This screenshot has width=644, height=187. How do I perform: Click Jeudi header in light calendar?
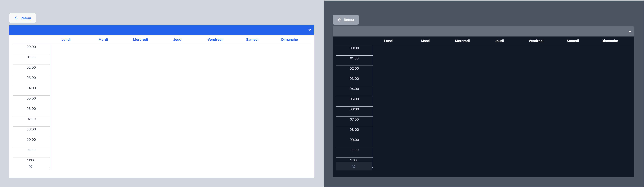(178, 39)
